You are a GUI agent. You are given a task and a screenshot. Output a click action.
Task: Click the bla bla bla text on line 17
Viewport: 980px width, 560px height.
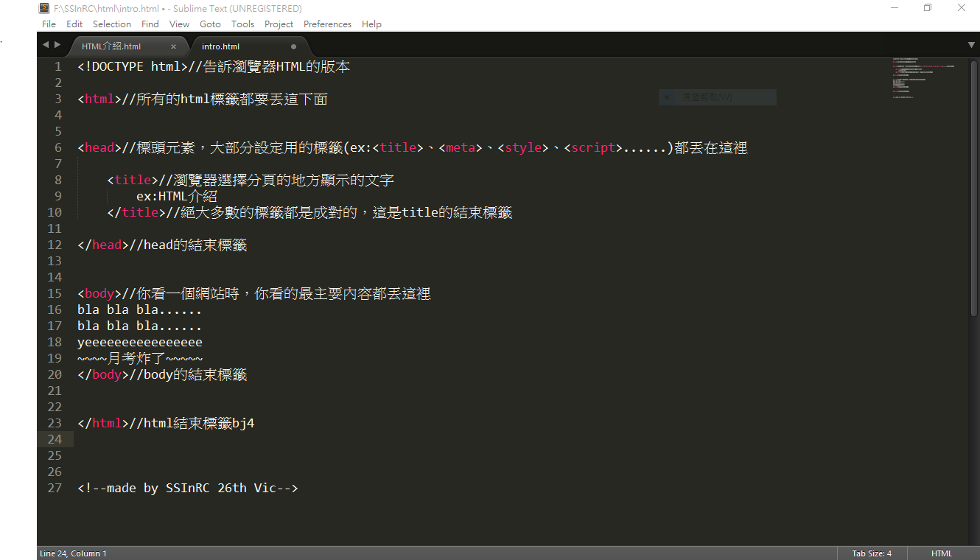pyautogui.click(x=139, y=326)
